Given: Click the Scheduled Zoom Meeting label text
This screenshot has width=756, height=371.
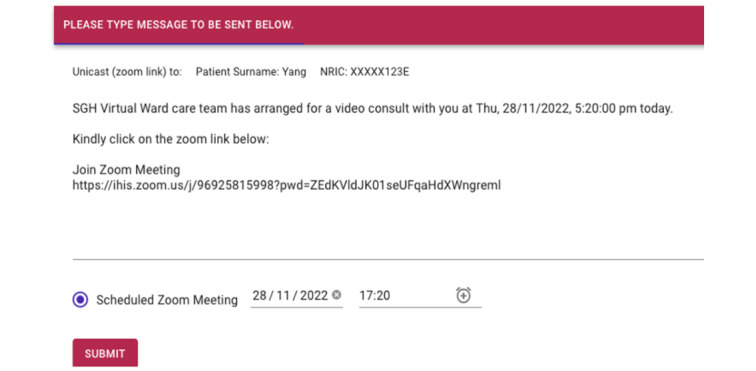Looking at the screenshot, I should coord(167,300).
